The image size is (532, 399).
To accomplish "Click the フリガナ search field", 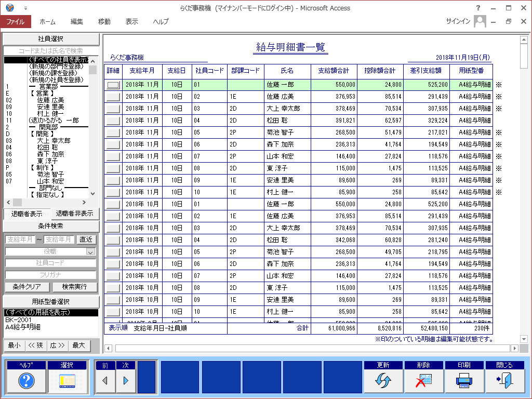I will [50, 275].
